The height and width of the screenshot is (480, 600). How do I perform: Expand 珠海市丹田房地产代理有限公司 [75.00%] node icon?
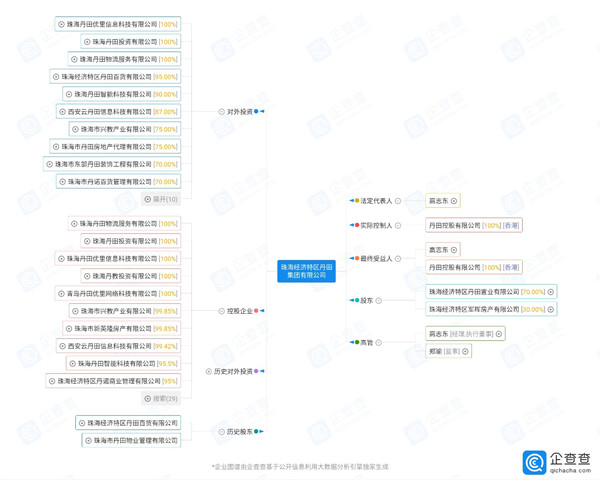(x=56, y=147)
